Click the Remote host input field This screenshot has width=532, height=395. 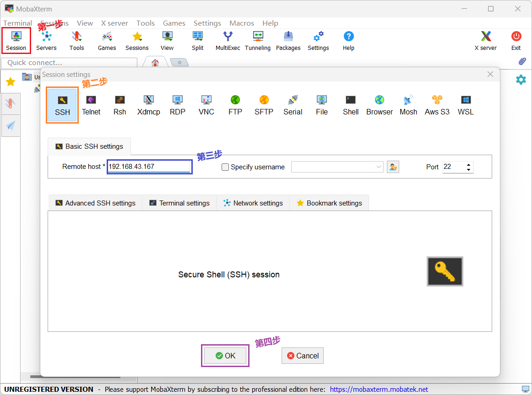click(x=149, y=167)
